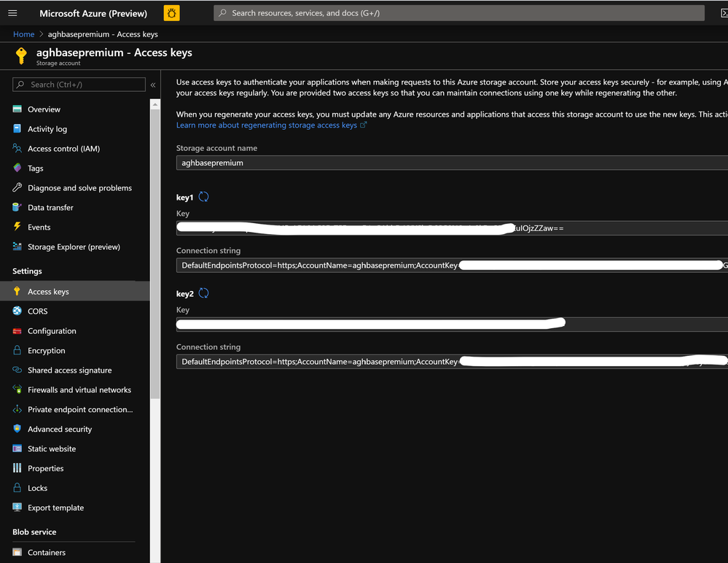Image resolution: width=728 pixels, height=563 pixels.
Task: Click the Diagnose wrench icon
Action: tap(17, 187)
